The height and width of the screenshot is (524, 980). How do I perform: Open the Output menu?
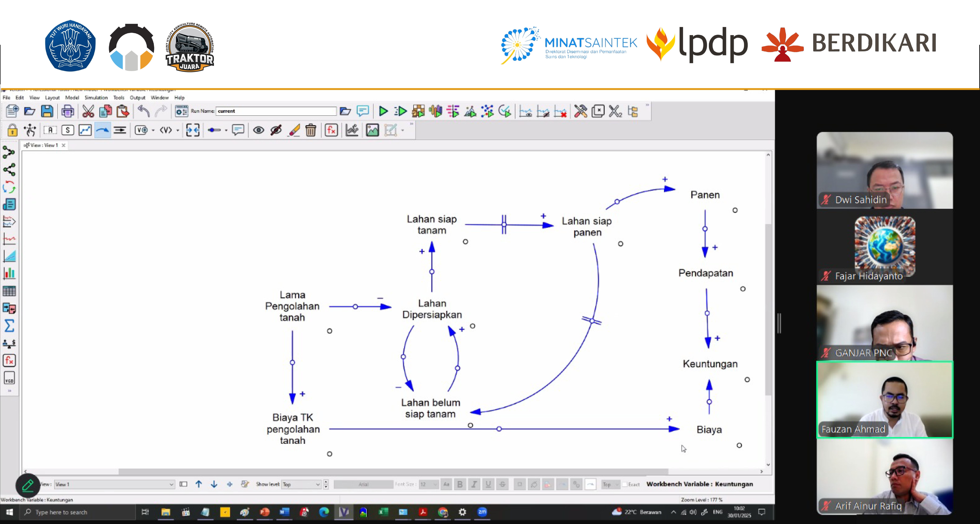137,98
